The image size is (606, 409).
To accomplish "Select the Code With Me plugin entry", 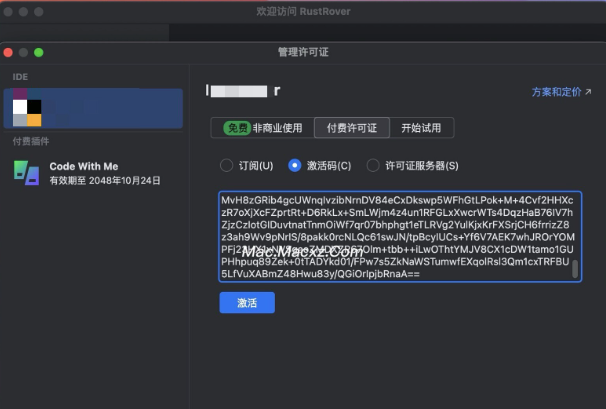I will click(93, 173).
